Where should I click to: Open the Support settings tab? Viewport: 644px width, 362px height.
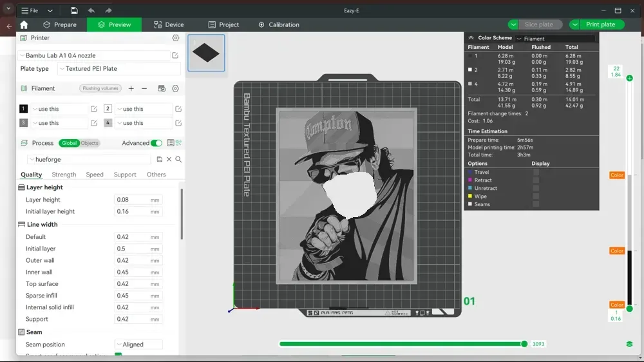[125, 175]
